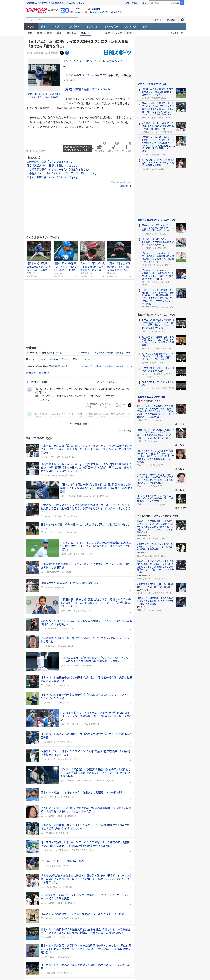Open article comments via the 44 bubble icon
The width and height of the screenshot is (210, 980).
(x=47, y=53)
